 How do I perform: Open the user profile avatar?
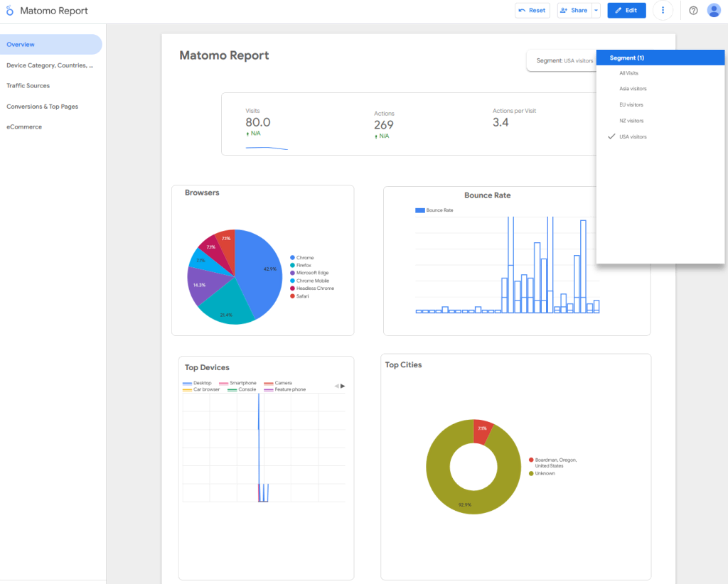(x=714, y=10)
